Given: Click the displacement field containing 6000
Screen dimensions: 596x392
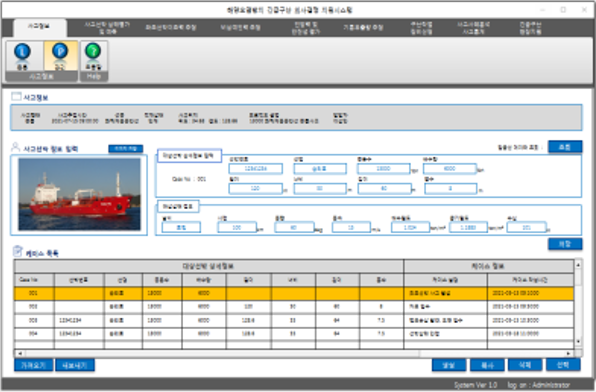Looking at the screenshot, I should pyautogui.click(x=450, y=168).
